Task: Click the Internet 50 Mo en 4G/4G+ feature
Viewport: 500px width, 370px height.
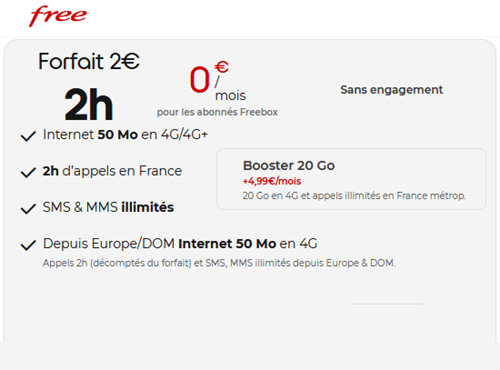Action: click(125, 135)
